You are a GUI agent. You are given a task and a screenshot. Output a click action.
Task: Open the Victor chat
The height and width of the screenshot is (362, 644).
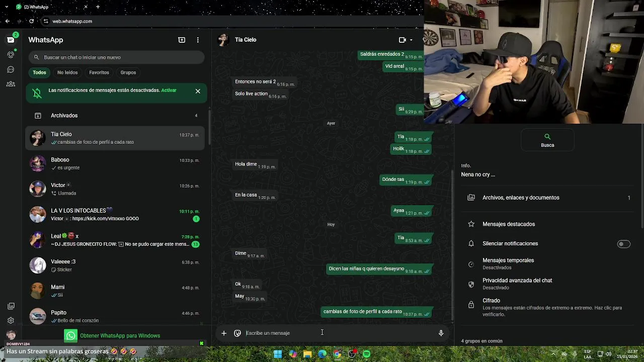(x=116, y=189)
